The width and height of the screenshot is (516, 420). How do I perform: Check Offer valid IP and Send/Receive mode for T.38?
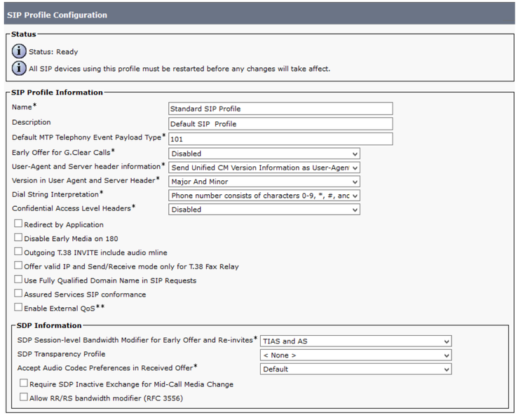(x=18, y=265)
